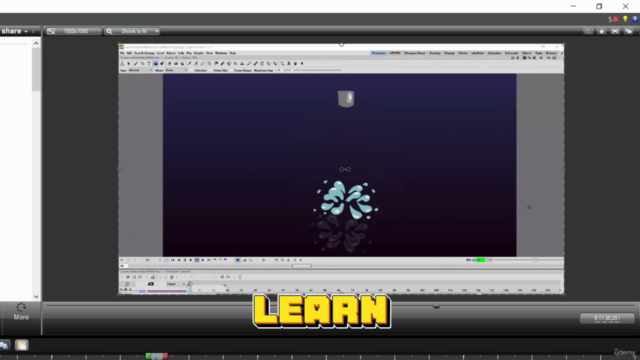Viewport: 640px width, 360px height.
Task: Select the Hand pan tool
Action: click(295, 63)
